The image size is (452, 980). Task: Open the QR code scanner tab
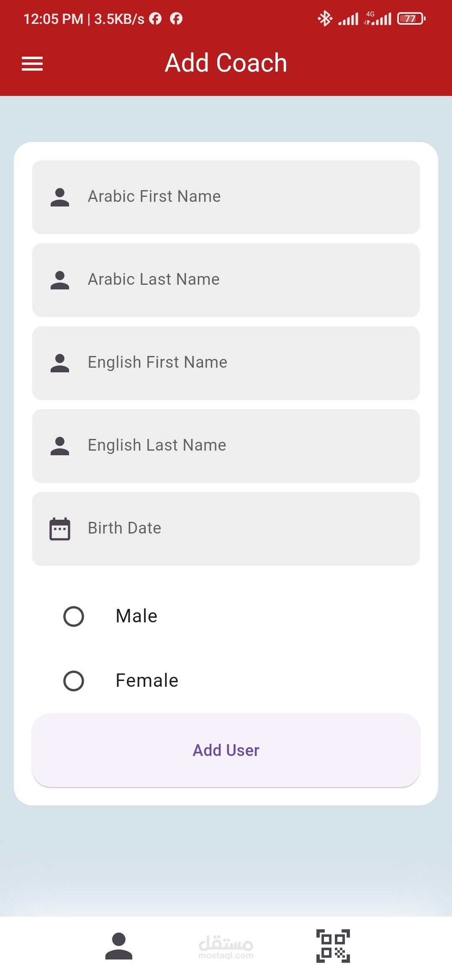point(333,946)
